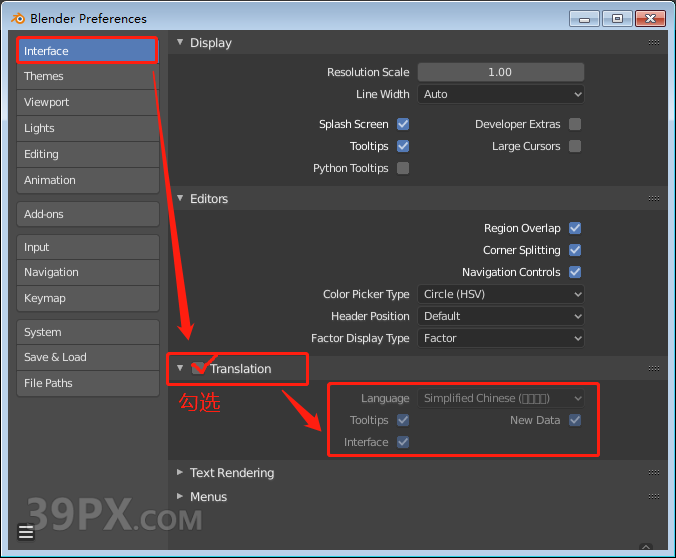Click the Resolution Scale value field
This screenshot has width=676, height=558.
[x=500, y=72]
